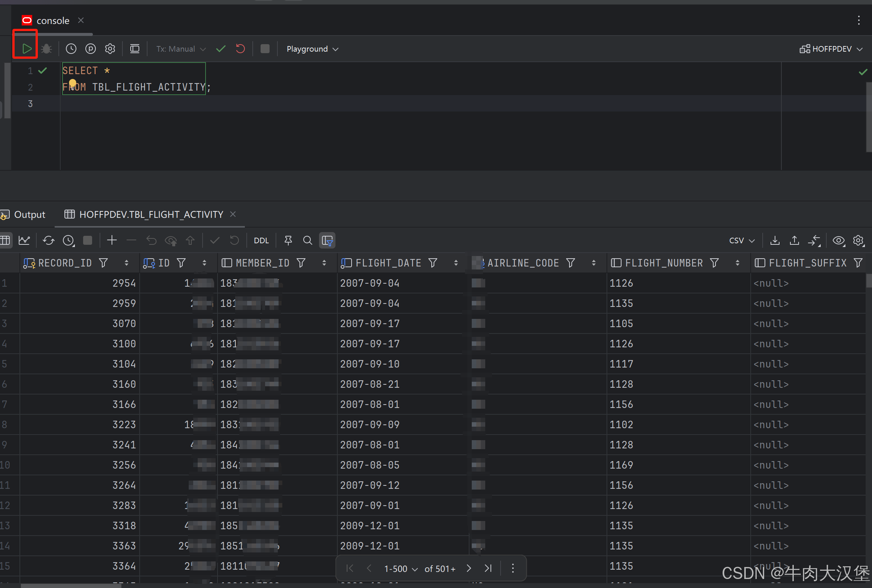Import data with upload icon
The width and height of the screenshot is (872, 588).
[x=794, y=240]
